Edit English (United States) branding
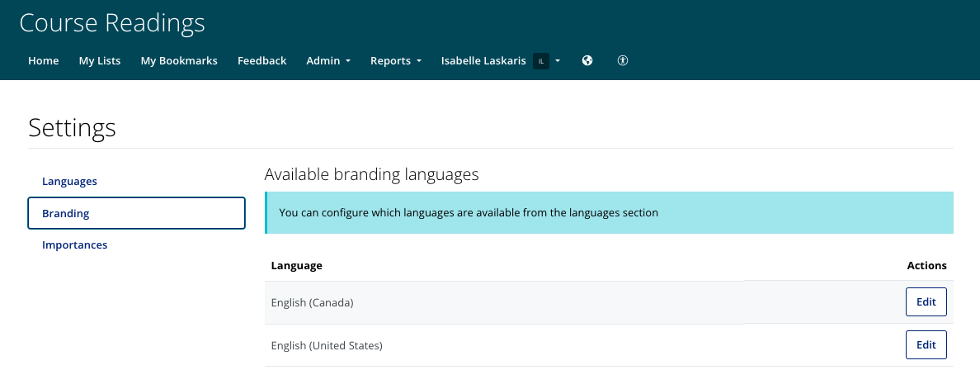This screenshot has height=389, width=980. click(x=926, y=344)
